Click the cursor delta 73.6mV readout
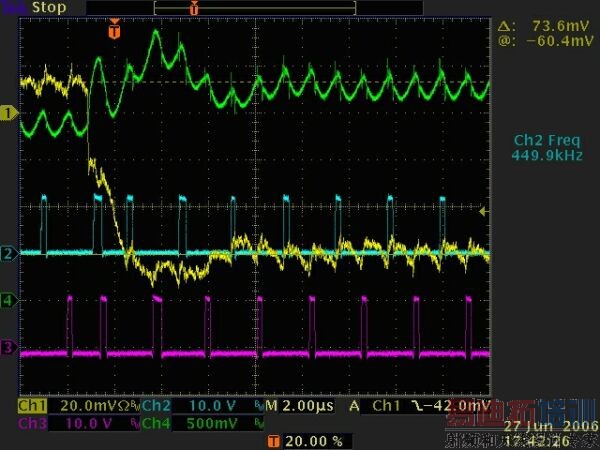Screen dimensions: 600x450 [x=543, y=26]
